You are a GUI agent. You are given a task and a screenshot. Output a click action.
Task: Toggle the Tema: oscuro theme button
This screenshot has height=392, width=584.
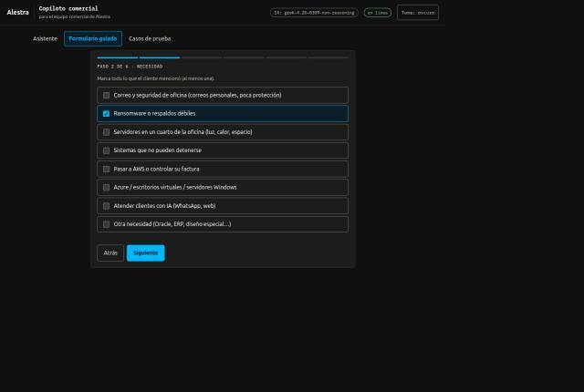click(418, 13)
